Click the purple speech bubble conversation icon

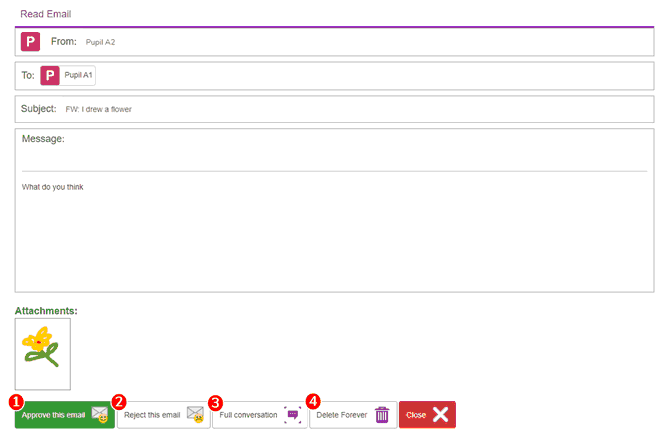(x=292, y=415)
